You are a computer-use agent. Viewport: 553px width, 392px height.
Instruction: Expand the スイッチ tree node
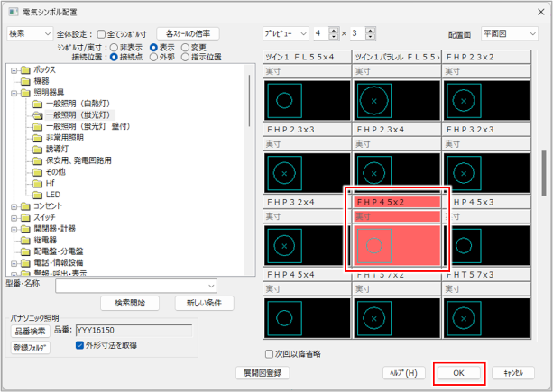[x=14, y=217]
